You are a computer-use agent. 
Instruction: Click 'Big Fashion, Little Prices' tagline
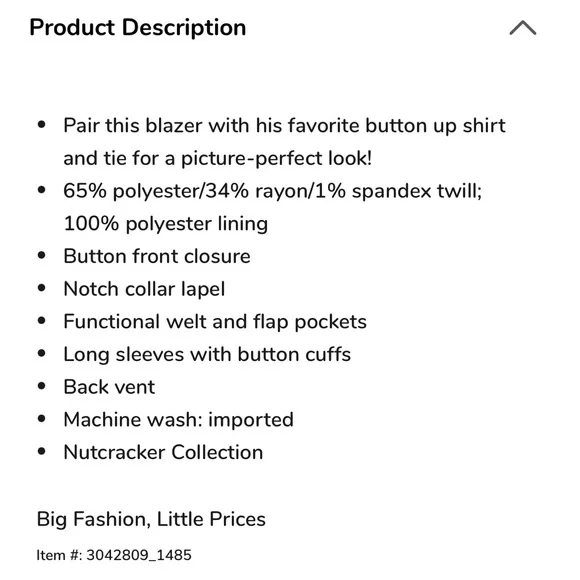click(x=151, y=519)
